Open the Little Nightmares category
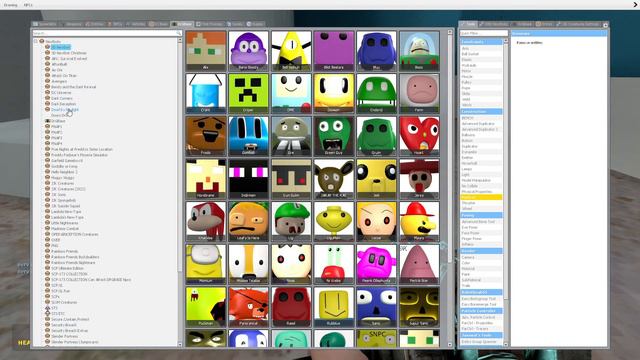The height and width of the screenshot is (360, 640). [x=64, y=223]
